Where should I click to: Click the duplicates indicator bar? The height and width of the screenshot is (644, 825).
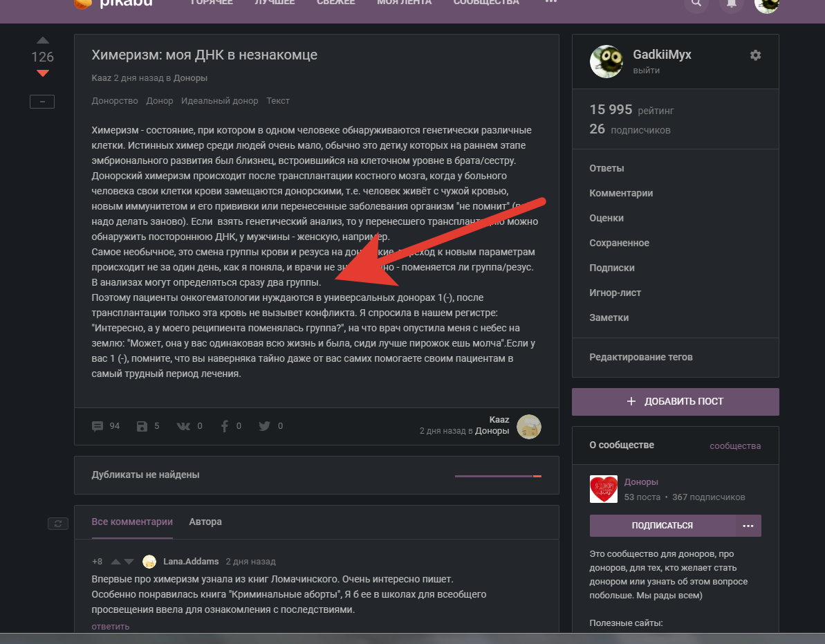497,476
